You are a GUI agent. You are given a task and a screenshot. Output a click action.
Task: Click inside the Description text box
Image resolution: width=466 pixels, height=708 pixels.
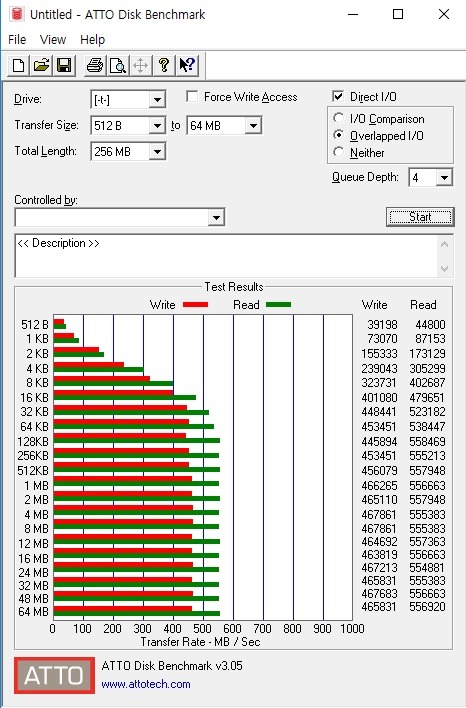(x=226, y=256)
